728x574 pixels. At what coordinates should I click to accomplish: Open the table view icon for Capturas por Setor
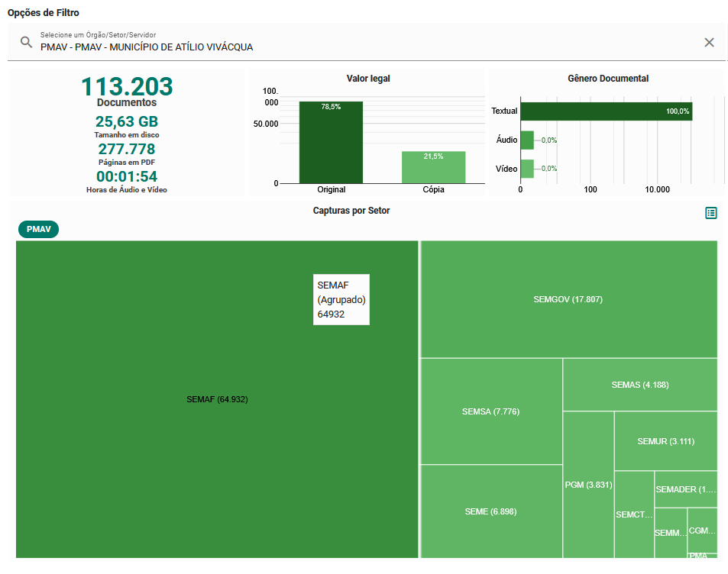pos(710,213)
